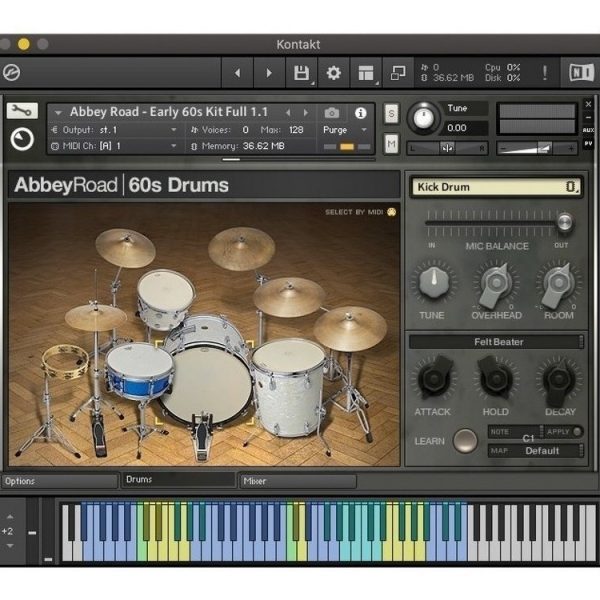This screenshot has height=600, width=600.
Task: Show instrument info with the i icon
Action: (360, 113)
